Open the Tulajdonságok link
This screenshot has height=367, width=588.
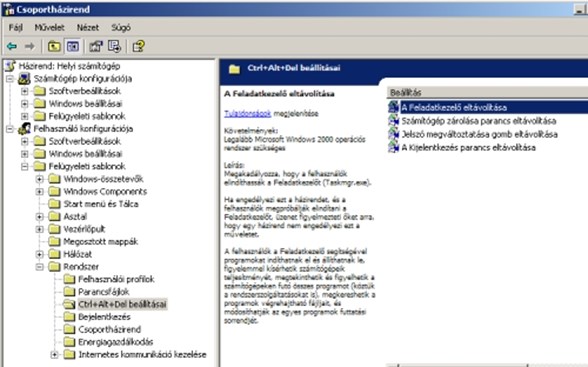point(248,114)
